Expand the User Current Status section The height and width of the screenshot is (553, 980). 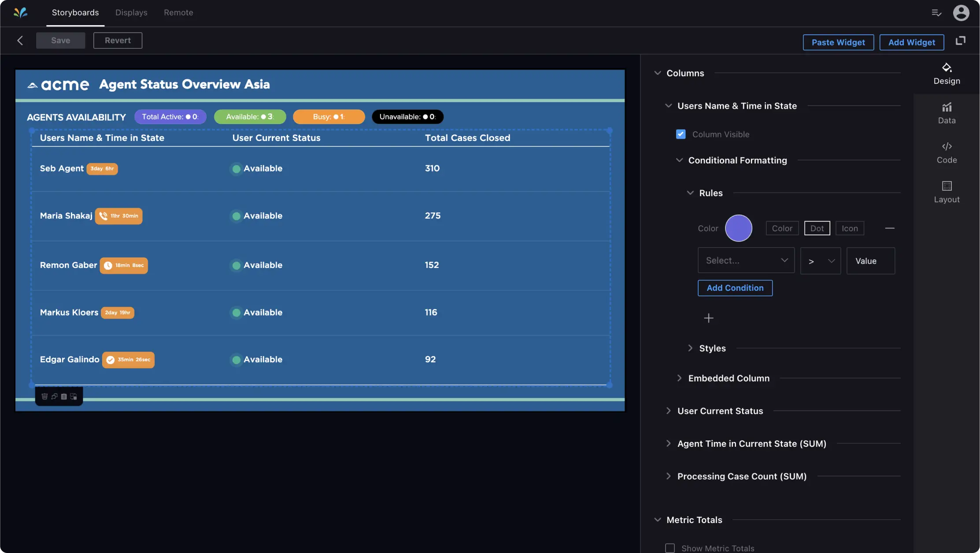(720, 411)
